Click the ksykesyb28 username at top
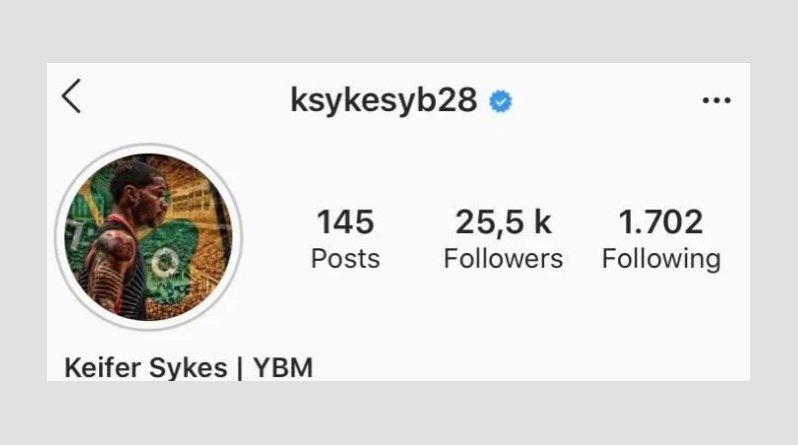The width and height of the screenshot is (798, 445). pyautogui.click(x=384, y=101)
